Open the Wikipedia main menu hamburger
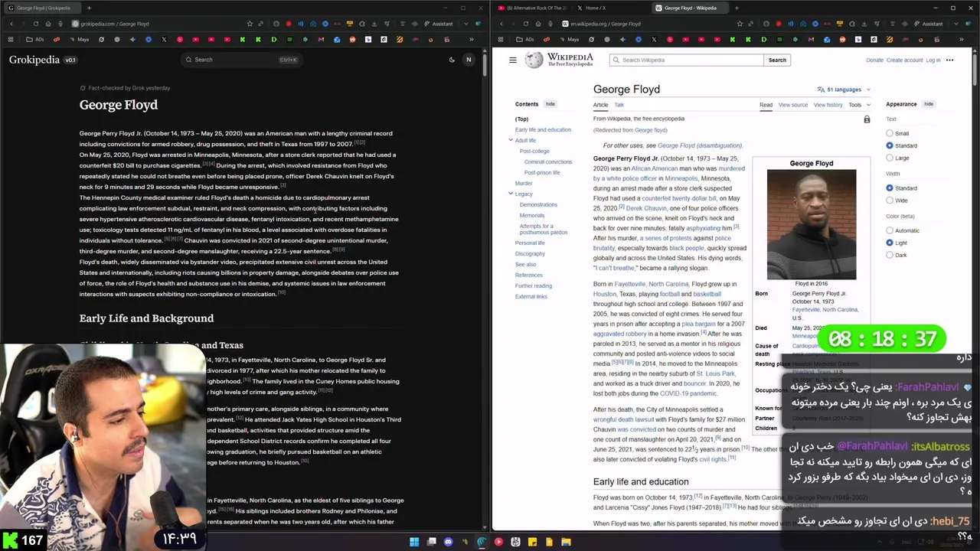980x551 pixels. coord(513,60)
